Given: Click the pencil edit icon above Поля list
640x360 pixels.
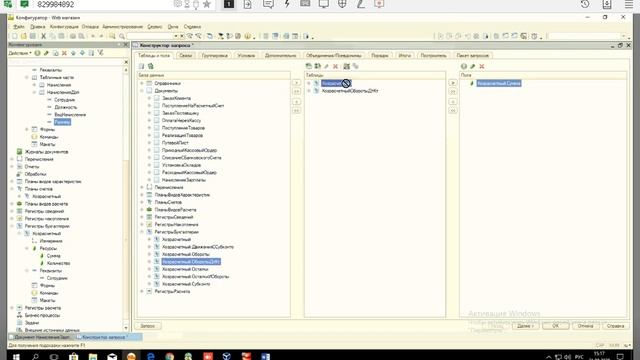Looking at the screenshot, I should pos(473,66).
